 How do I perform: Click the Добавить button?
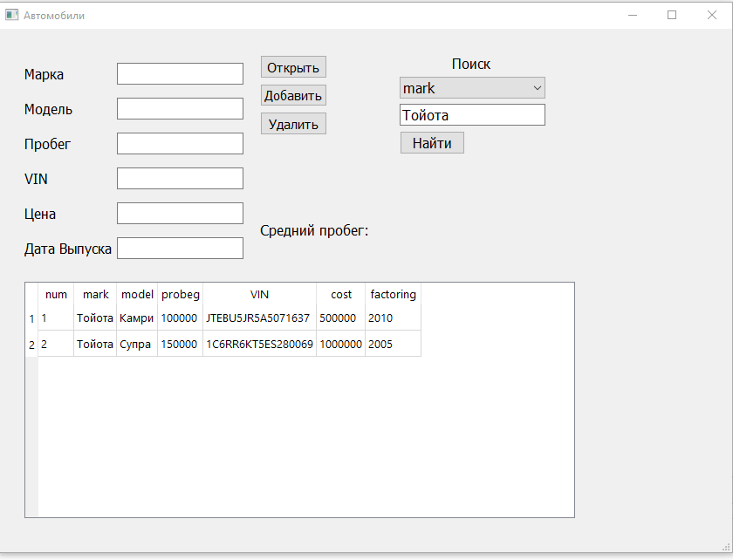coord(292,94)
